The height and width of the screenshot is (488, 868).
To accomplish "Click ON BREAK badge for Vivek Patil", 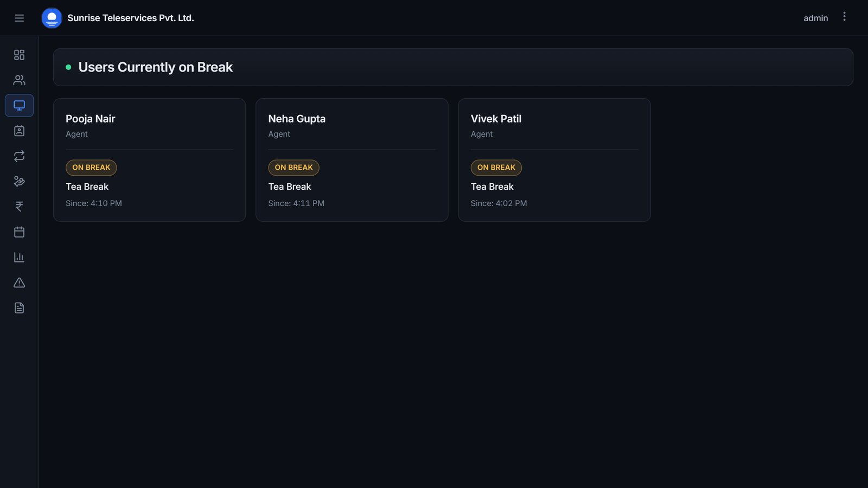I will (496, 168).
